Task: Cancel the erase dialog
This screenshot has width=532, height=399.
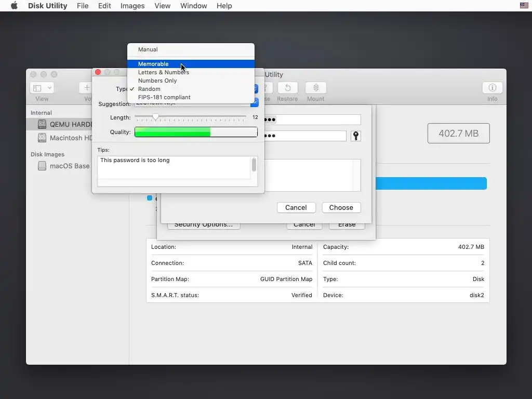Action: pyautogui.click(x=304, y=226)
